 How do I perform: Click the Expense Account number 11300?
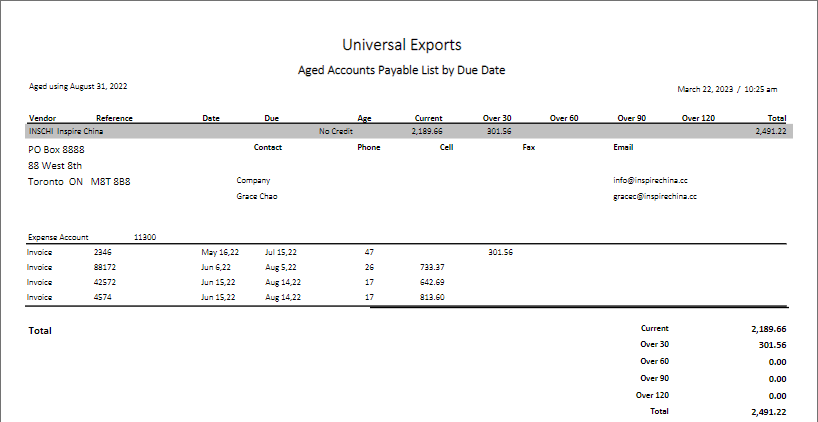pos(144,238)
